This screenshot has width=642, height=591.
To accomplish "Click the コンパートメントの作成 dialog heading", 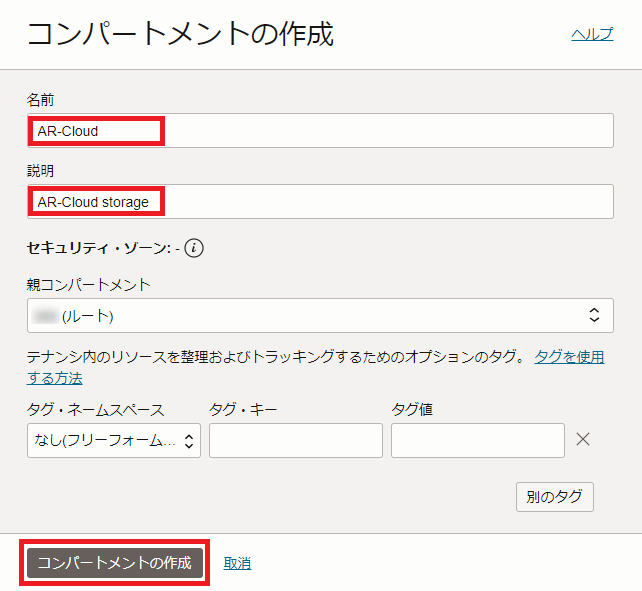I will (180, 34).
